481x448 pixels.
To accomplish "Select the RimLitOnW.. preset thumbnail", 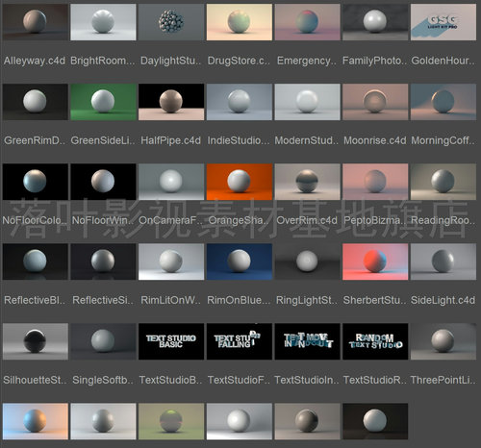I will coord(171,261).
